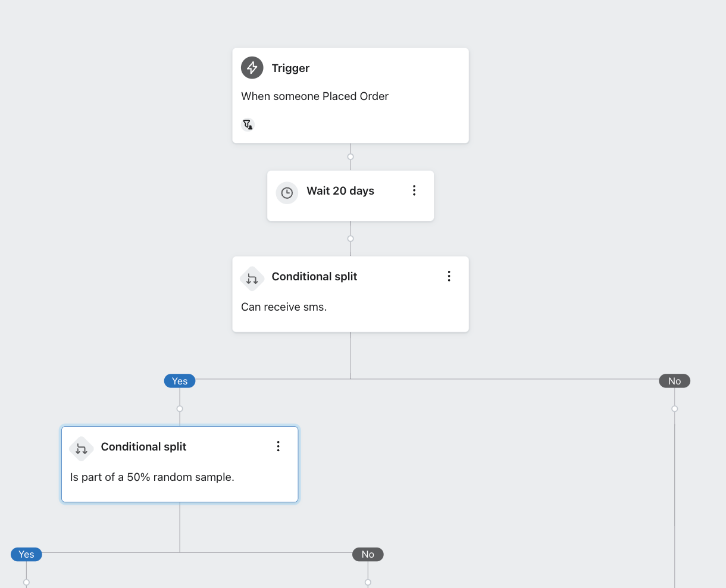
Task: Click the 50% random sample split icon
Action: coord(82,449)
